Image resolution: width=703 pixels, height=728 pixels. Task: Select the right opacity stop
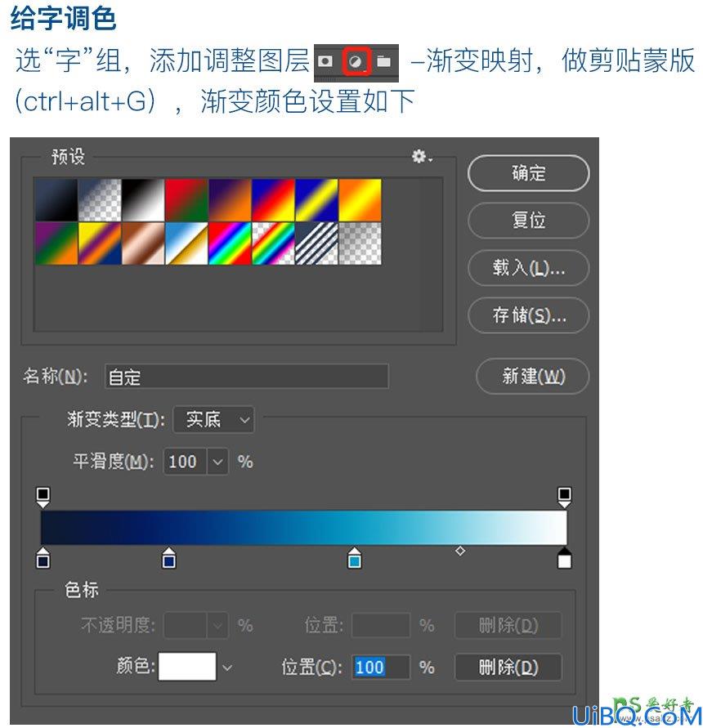coord(564,498)
